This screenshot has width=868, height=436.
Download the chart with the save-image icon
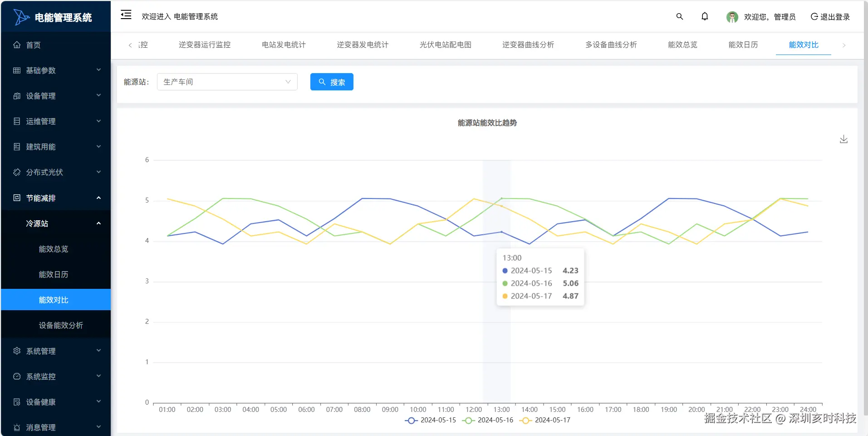(x=843, y=139)
